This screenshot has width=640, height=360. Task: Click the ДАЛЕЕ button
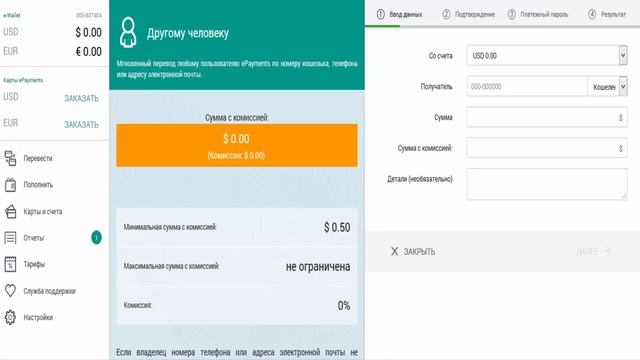tap(594, 251)
